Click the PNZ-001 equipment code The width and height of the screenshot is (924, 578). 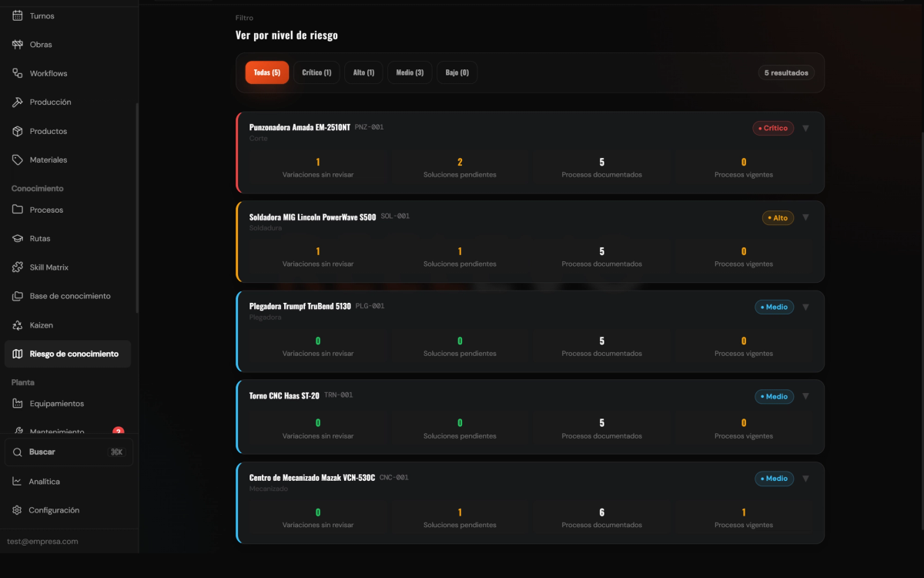(x=369, y=127)
